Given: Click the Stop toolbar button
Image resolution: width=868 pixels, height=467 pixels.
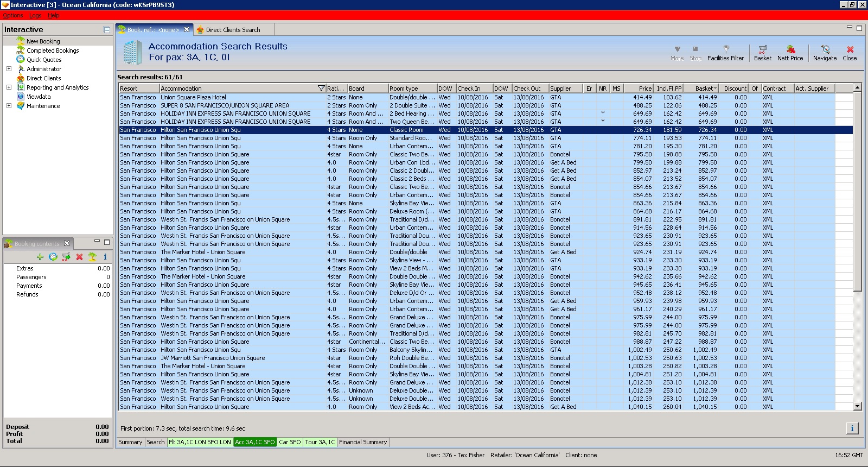Looking at the screenshot, I should pyautogui.click(x=695, y=53).
